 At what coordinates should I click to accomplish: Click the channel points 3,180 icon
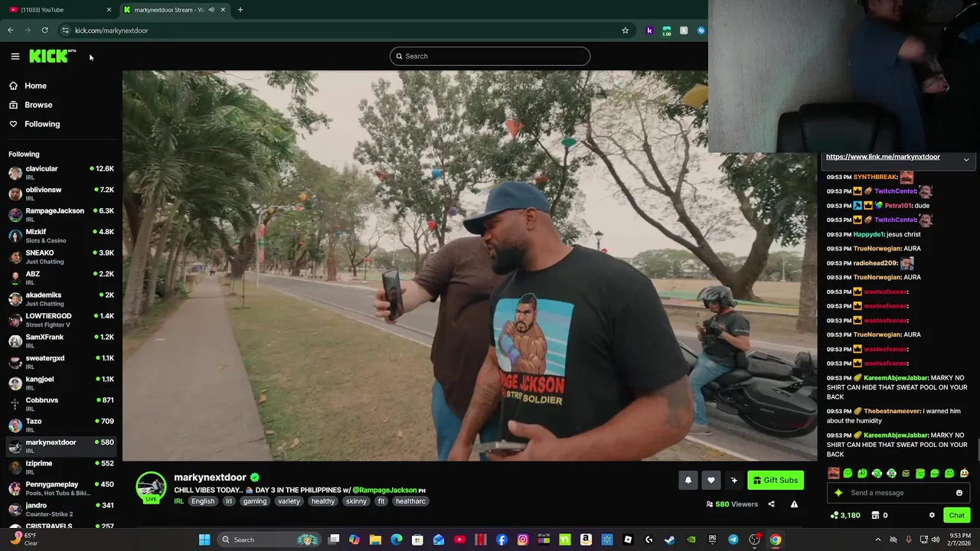(845, 515)
